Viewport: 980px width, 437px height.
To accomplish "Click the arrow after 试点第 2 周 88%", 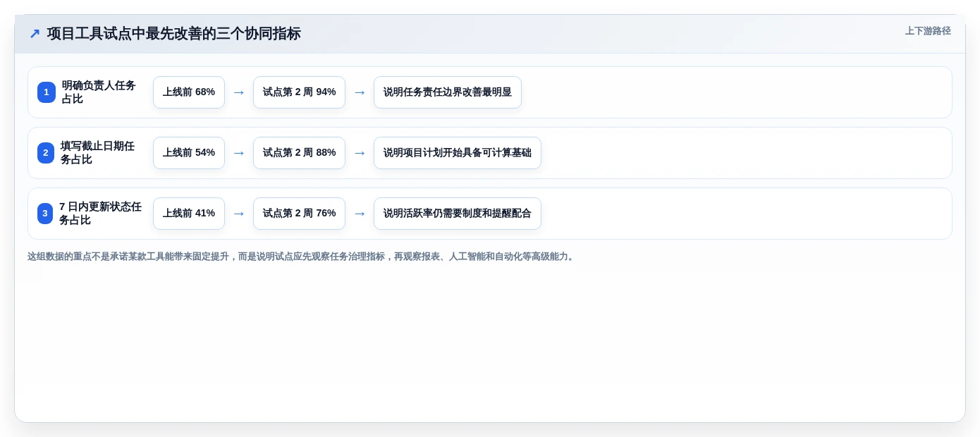I will 360,153.
